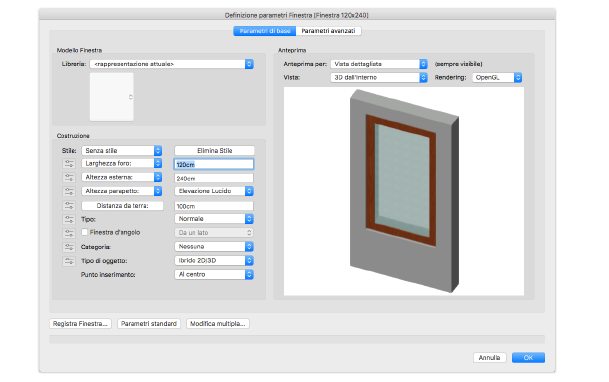Open the Libreria dropdown
Image resolution: width=609 pixels, height=382 pixels.
pos(171,64)
